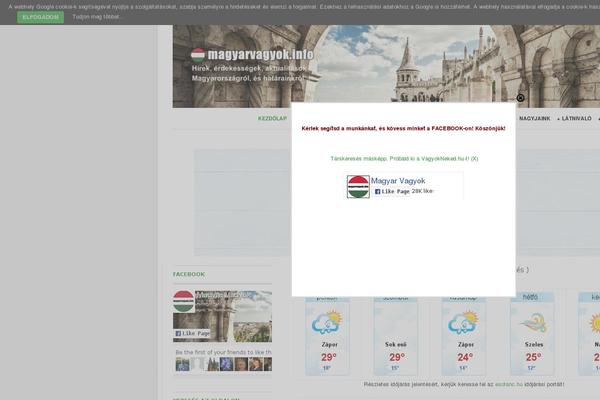Screen dimensions: 600x400
Task: Open the eidojaras.hu weather portal link
Action: coord(509,384)
